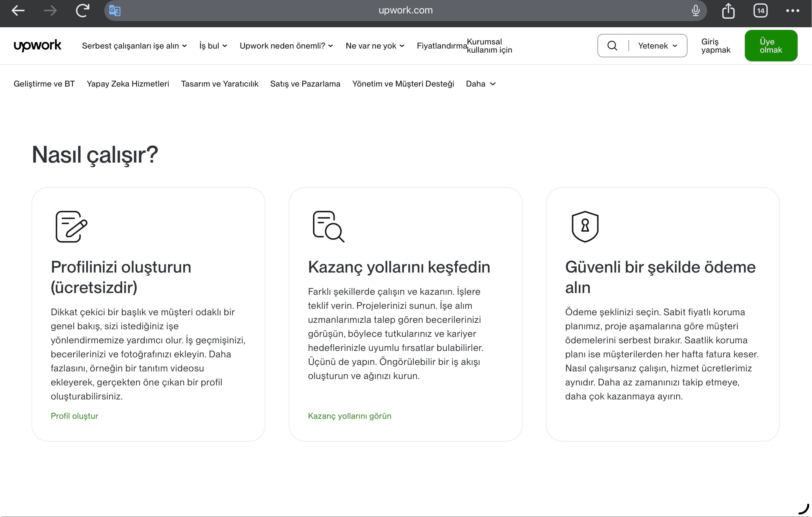The image size is (812, 517).
Task: Follow the Profil oluştur link
Action: (74, 416)
